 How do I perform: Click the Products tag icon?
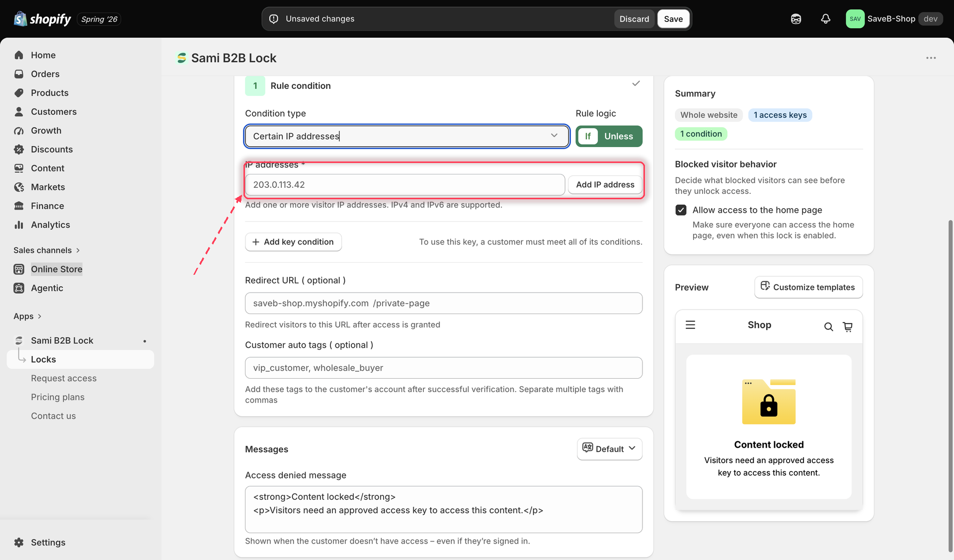click(19, 93)
